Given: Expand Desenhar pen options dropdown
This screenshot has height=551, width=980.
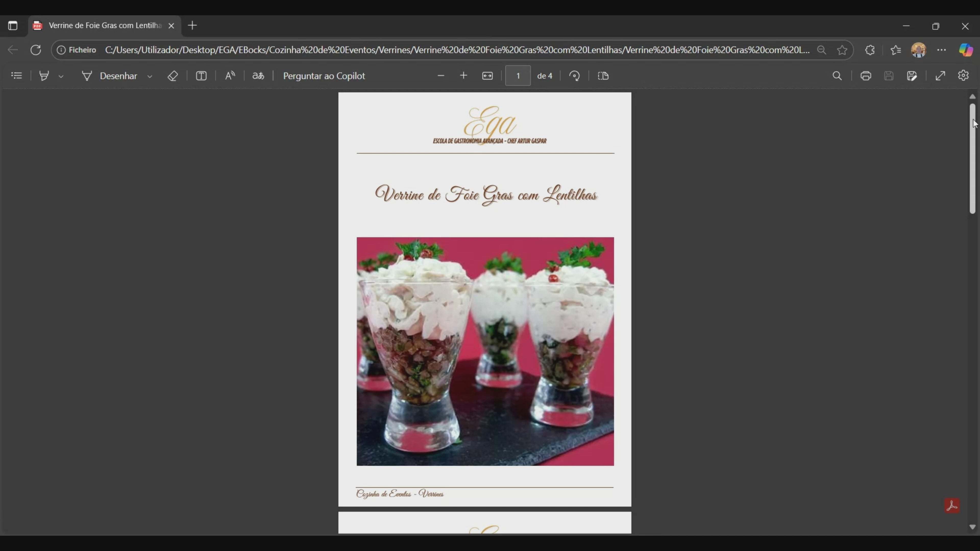Looking at the screenshot, I should point(150,77).
